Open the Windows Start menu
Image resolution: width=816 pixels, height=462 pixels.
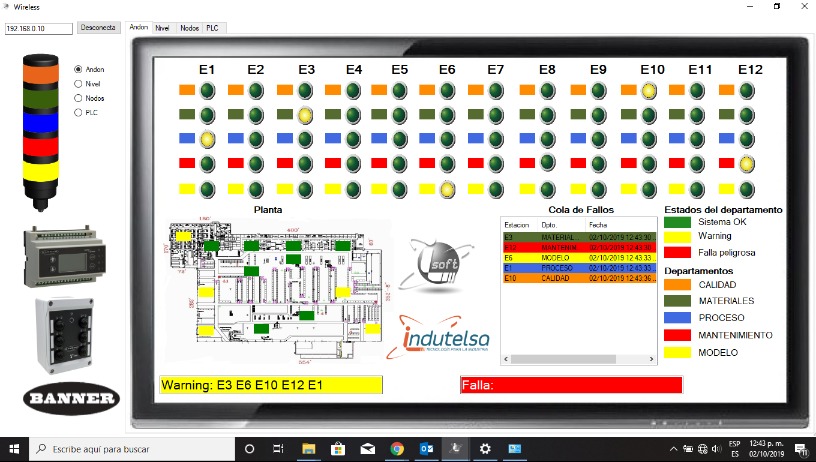tap(14, 449)
